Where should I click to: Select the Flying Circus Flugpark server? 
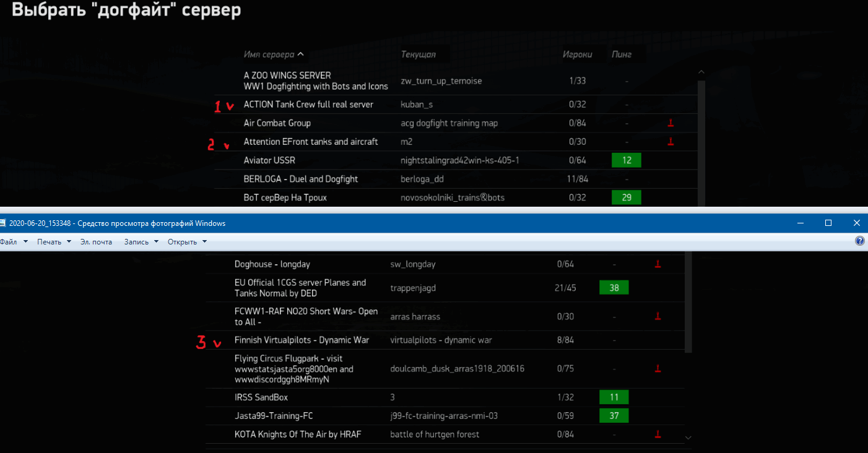(x=445, y=369)
